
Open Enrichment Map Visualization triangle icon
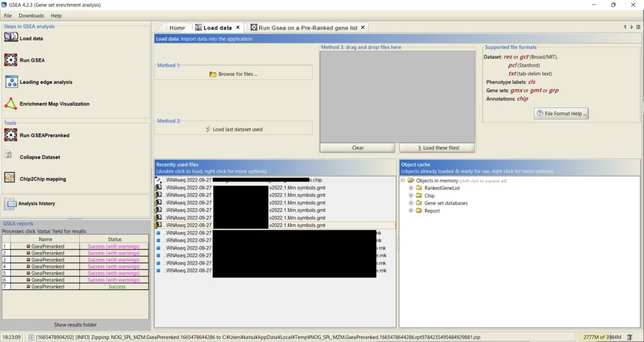pos(11,104)
